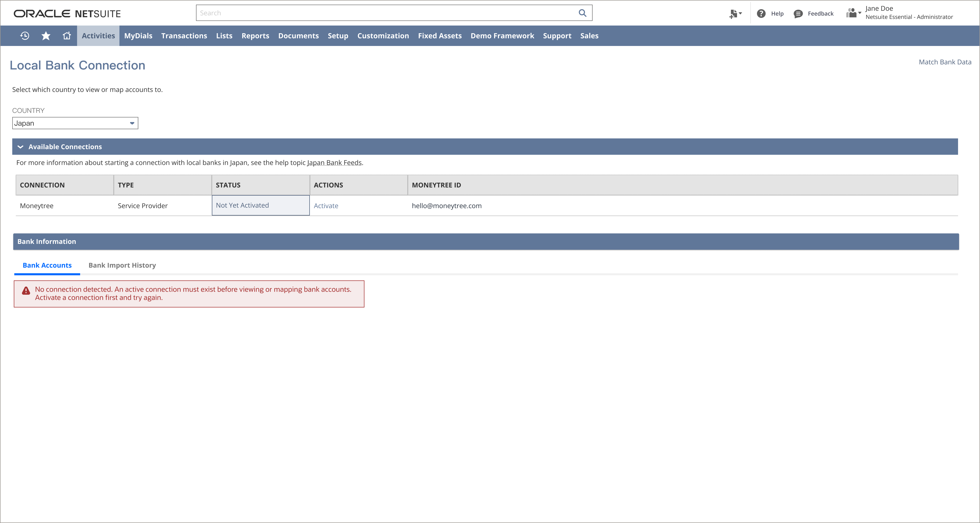Open the Activities menu

98,36
